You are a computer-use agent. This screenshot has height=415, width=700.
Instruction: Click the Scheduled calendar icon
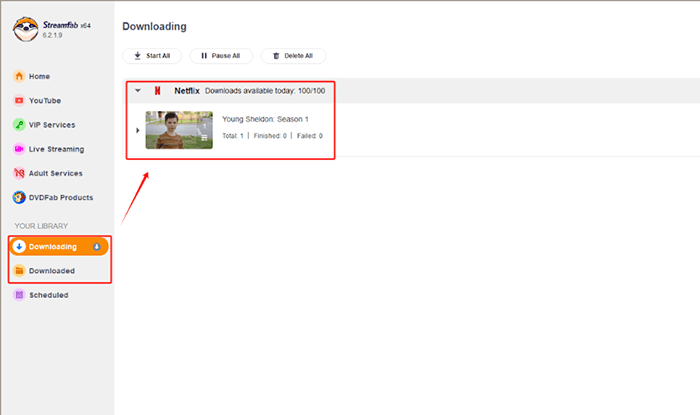[19, 295]
